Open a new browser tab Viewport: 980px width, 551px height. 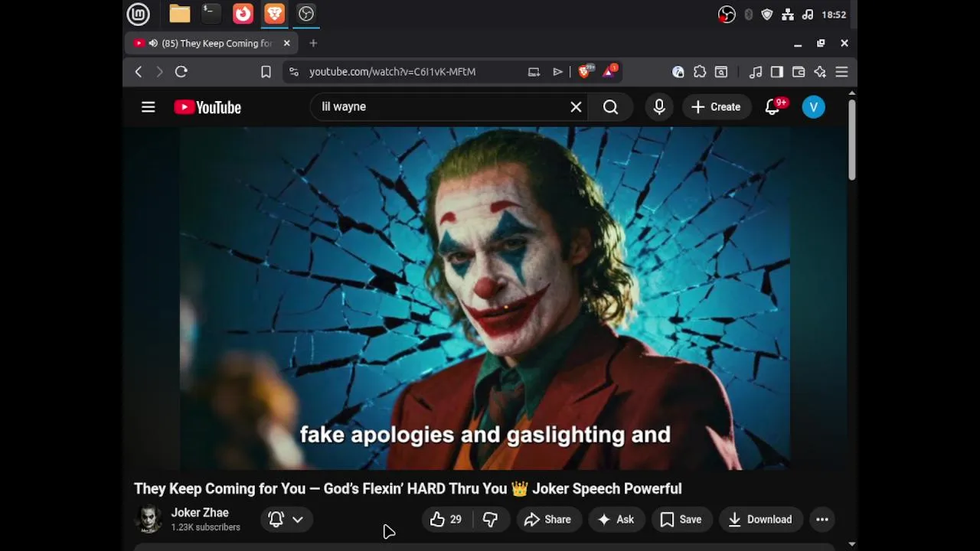click(x=313, y=44)
